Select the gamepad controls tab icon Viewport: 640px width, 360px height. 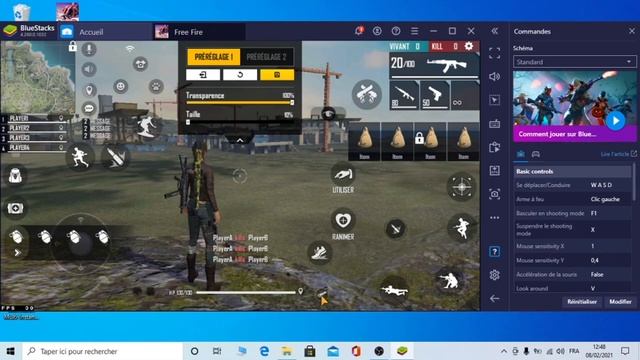point(520,154)
